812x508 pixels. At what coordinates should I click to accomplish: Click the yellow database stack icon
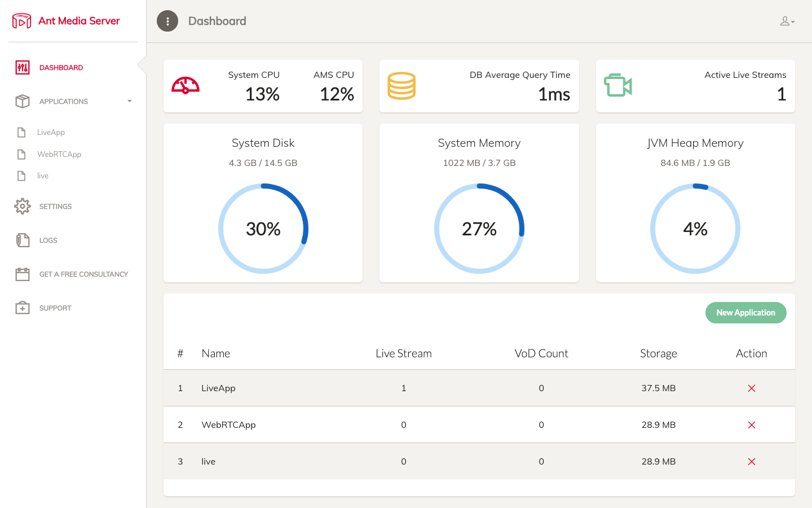[401, 86]
